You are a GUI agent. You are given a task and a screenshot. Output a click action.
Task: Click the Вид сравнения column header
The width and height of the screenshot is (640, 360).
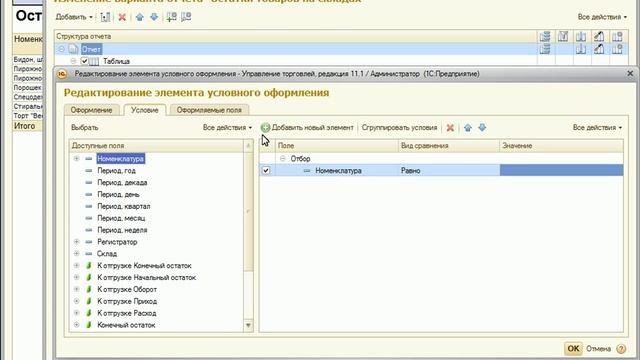click(x=449, y=146)
